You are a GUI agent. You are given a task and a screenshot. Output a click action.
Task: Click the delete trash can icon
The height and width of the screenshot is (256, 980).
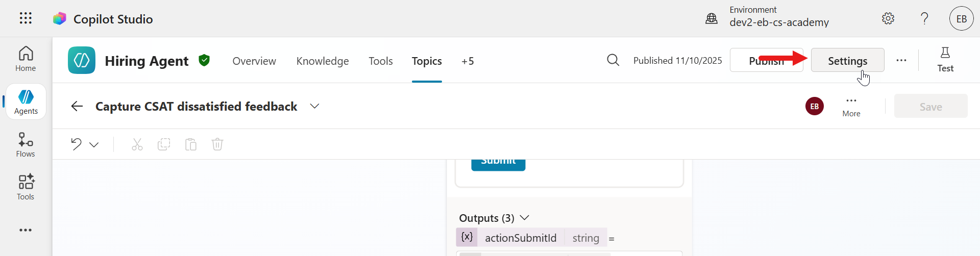click(217, 144)
